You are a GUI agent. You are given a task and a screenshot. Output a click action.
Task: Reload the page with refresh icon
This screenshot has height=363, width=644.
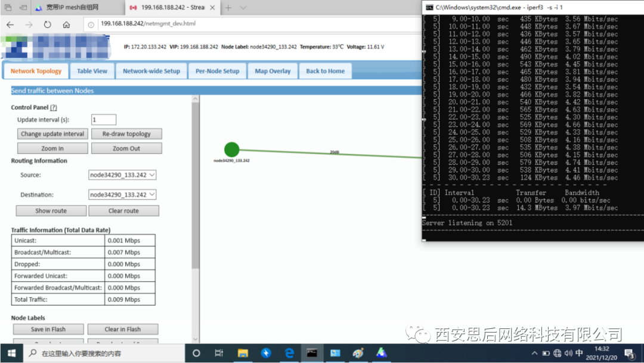pyautogui.click(x=48, y=24)
